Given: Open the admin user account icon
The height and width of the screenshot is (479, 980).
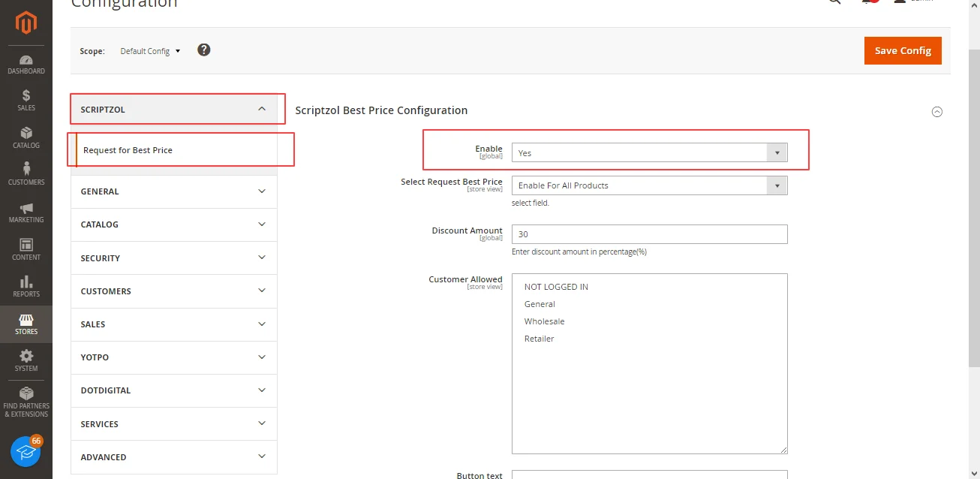Looking at the screenshot, I should (900, 2).
